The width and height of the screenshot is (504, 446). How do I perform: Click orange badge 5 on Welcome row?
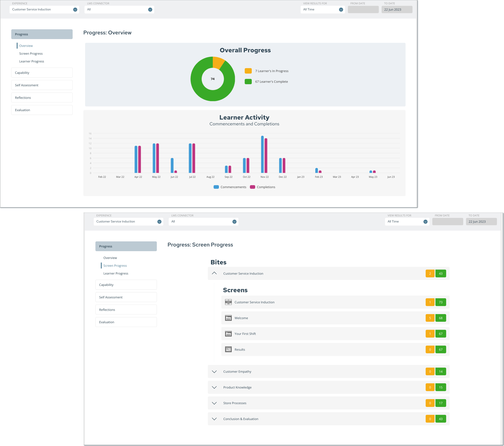click(430, 318)
